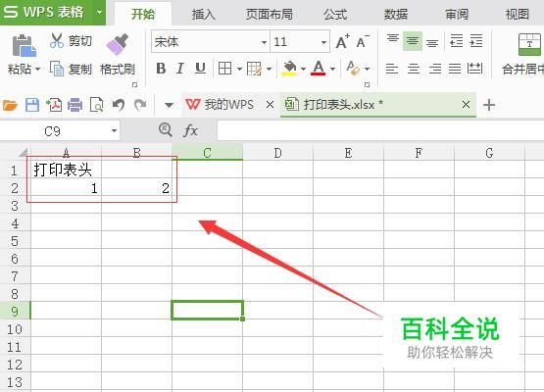
Task: Click the Copy icon
Action: pyautogui.click(x=57, y=69)
